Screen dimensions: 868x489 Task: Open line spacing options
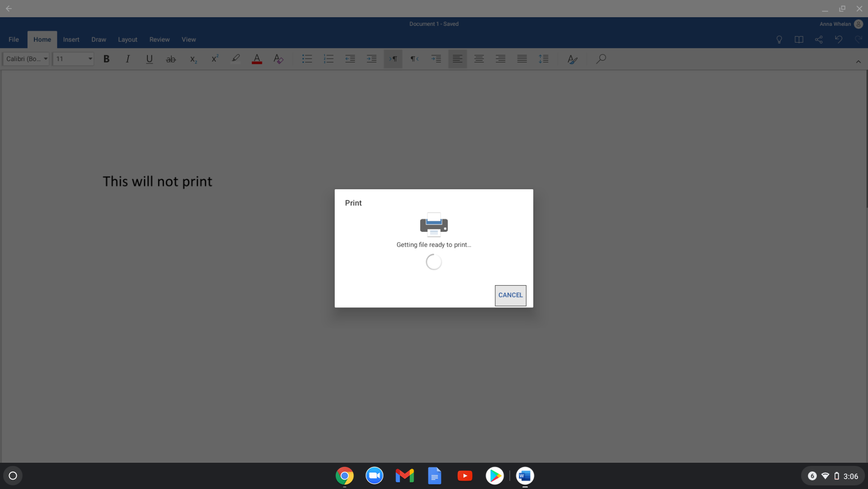[x=544, y=59]
